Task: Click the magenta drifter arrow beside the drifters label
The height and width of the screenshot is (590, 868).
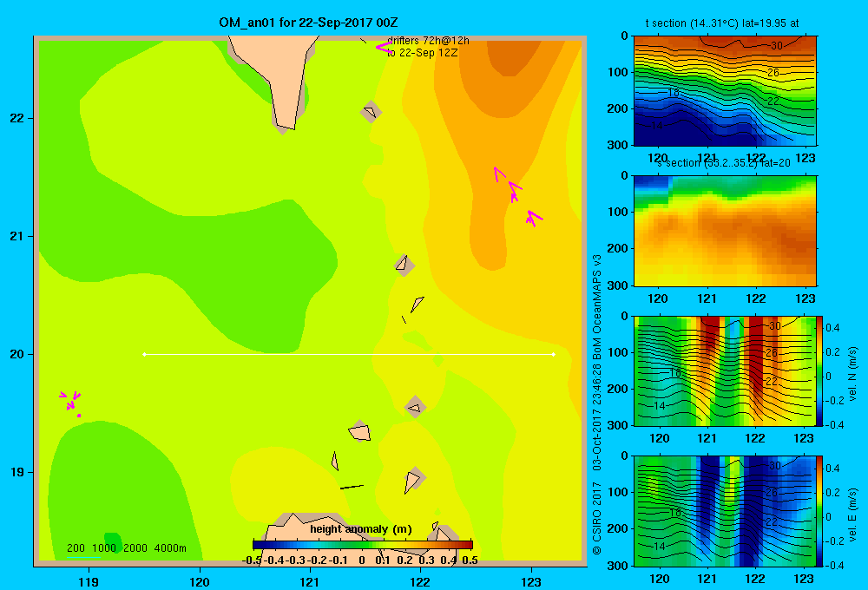Action: click(384, 48)
